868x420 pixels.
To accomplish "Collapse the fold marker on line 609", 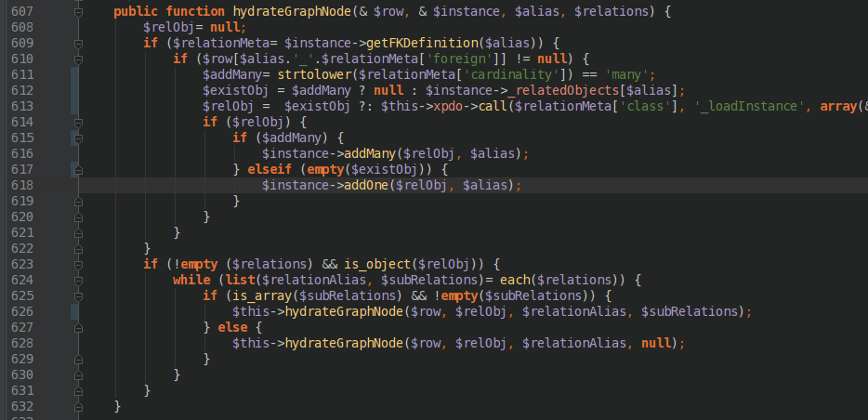I will click(x=78, y=43).
